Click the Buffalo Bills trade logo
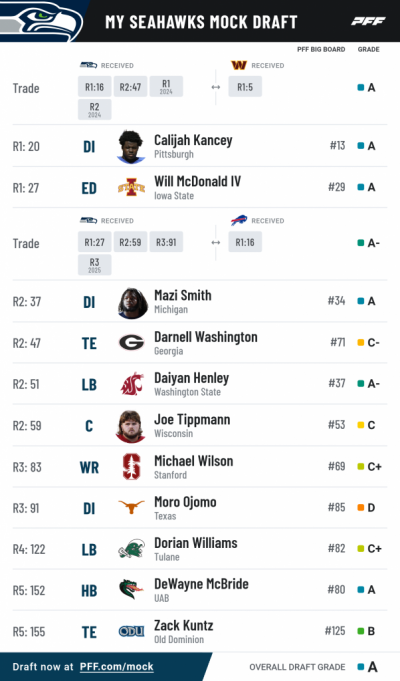 pos(239,220)
